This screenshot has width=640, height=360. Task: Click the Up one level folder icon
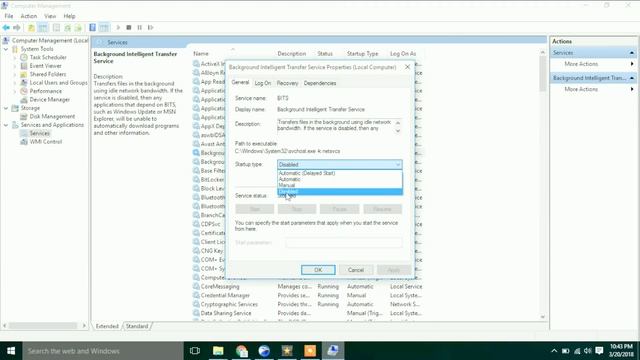click(x=31, y=28)
